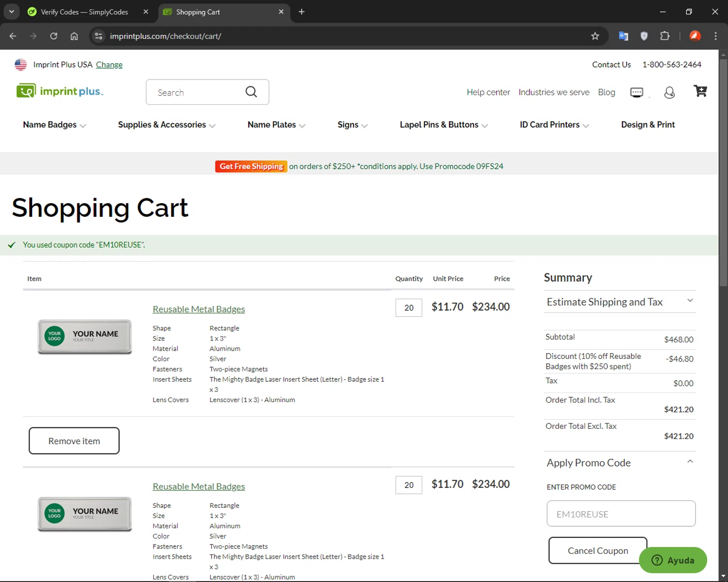Close the Shopping Cart tab

point(281,12)
